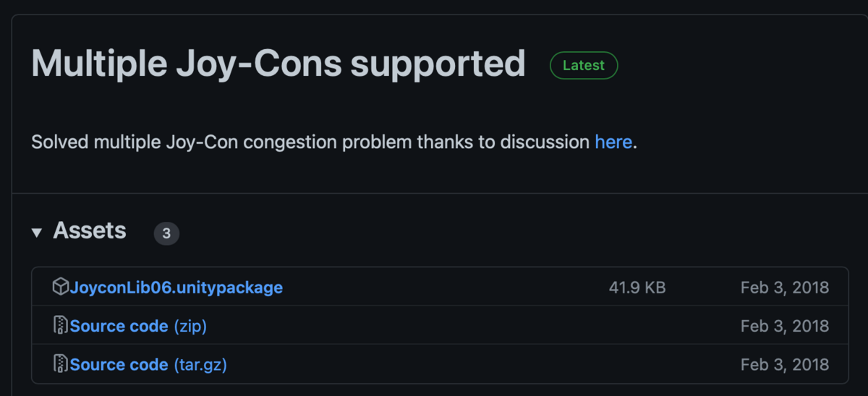The image size is (868, 396).
Task: Click the date in the Source code (zip) row
Action: coord(784,327)
